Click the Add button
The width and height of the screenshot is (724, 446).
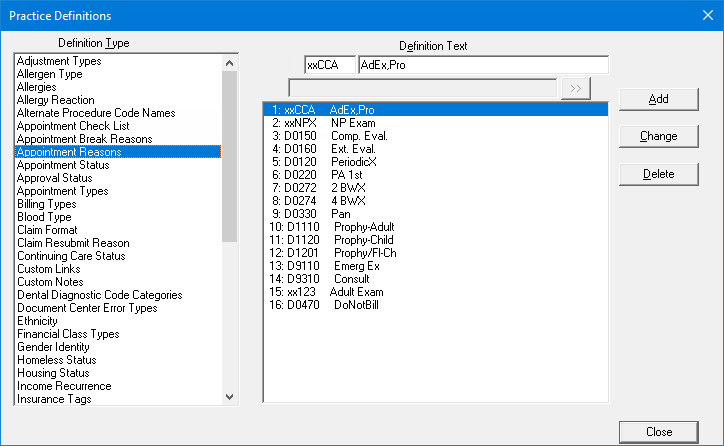658,99
